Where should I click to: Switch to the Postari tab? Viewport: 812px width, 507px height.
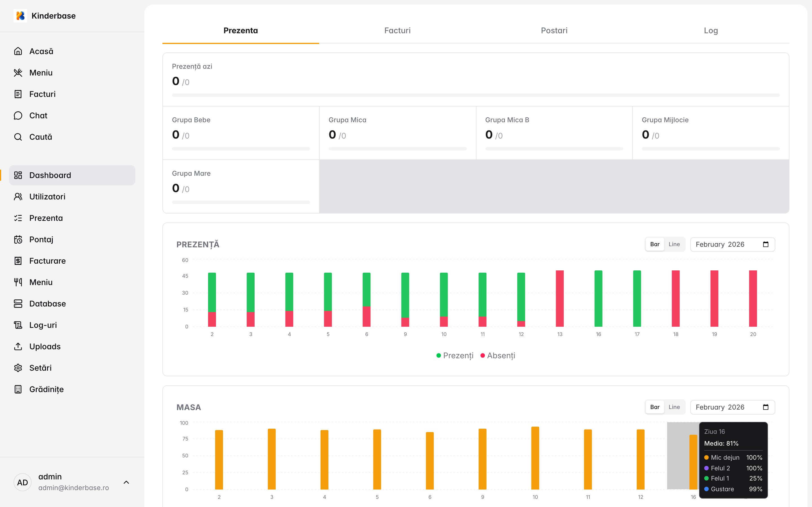554,30
